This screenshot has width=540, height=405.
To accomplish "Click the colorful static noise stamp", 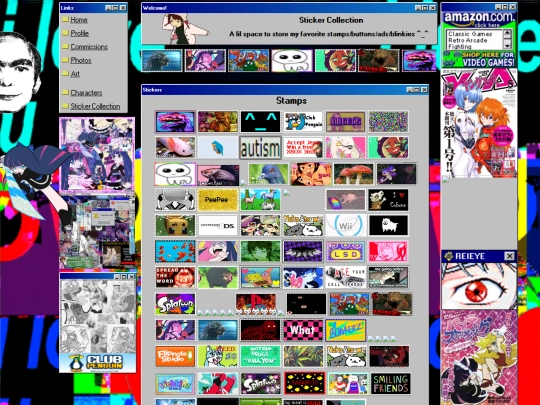I will click(x=388, y=122).
